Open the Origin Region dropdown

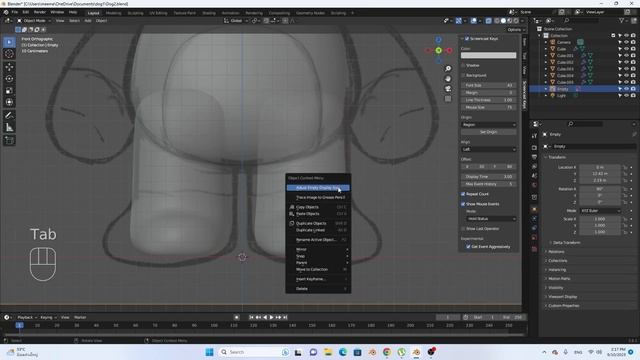click(489, 124)
